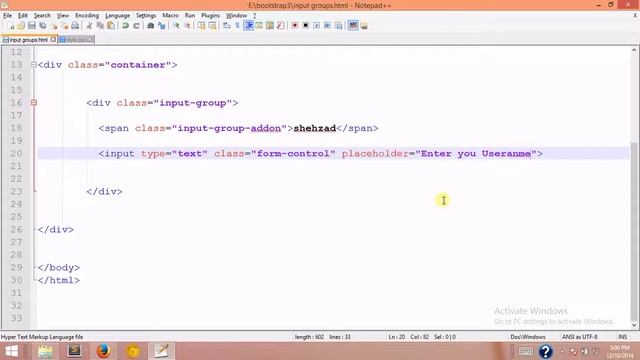Open the Search menu
This screenshot has height=360, width=640.
click(x=42, y=16)
